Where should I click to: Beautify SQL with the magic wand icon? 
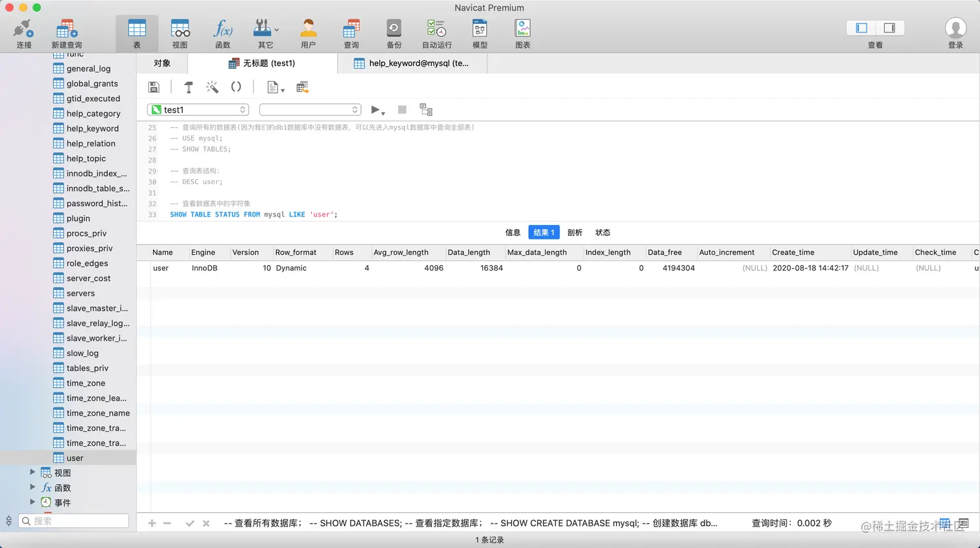(x=212, y=87)
